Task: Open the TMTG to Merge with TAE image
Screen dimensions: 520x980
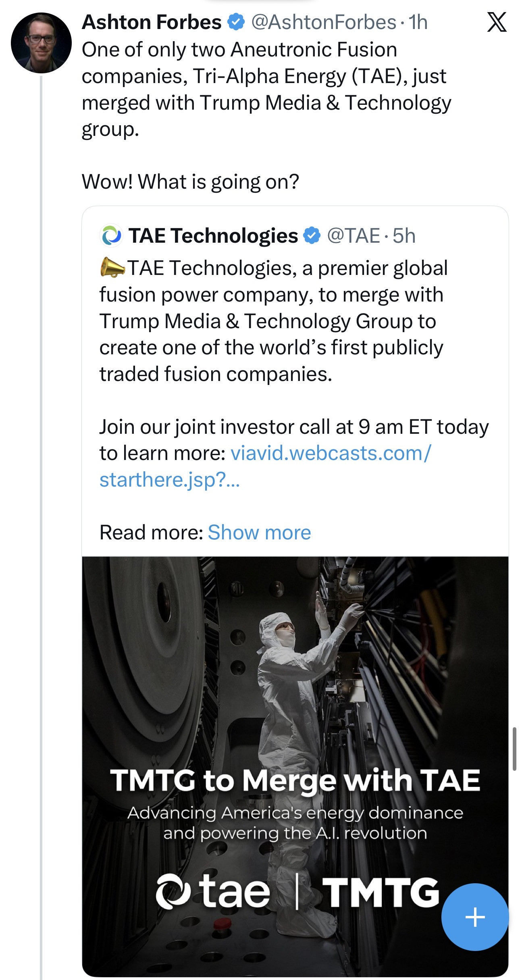Action: coord(295,685)
